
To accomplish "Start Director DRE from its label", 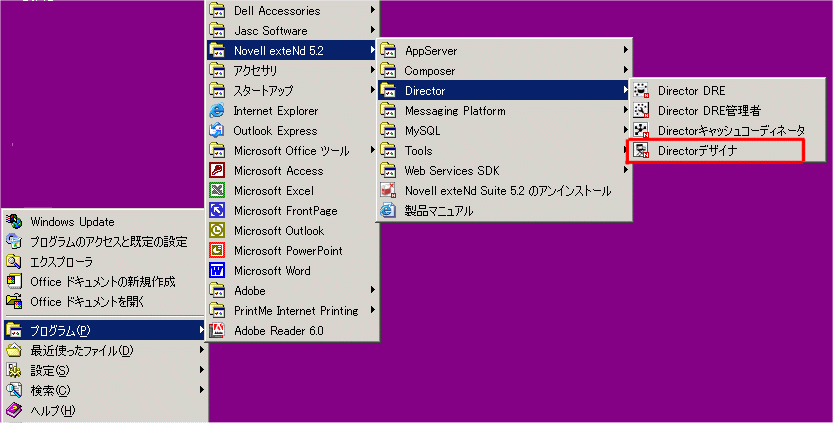I will click(x=692, y=90).
